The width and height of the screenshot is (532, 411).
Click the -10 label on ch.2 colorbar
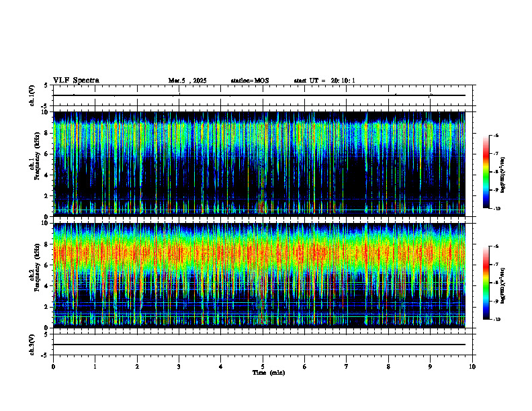[x=496, y=320]
